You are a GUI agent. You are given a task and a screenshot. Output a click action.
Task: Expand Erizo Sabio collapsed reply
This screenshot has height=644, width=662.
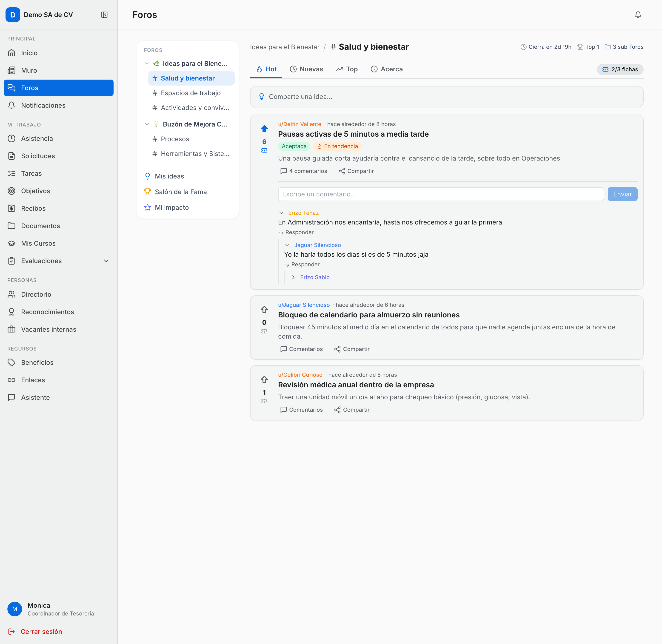point(293,277)
